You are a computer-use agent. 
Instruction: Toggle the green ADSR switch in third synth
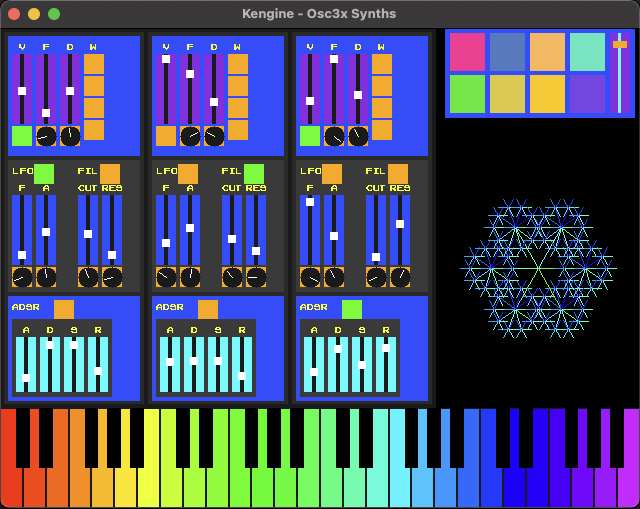352,309
